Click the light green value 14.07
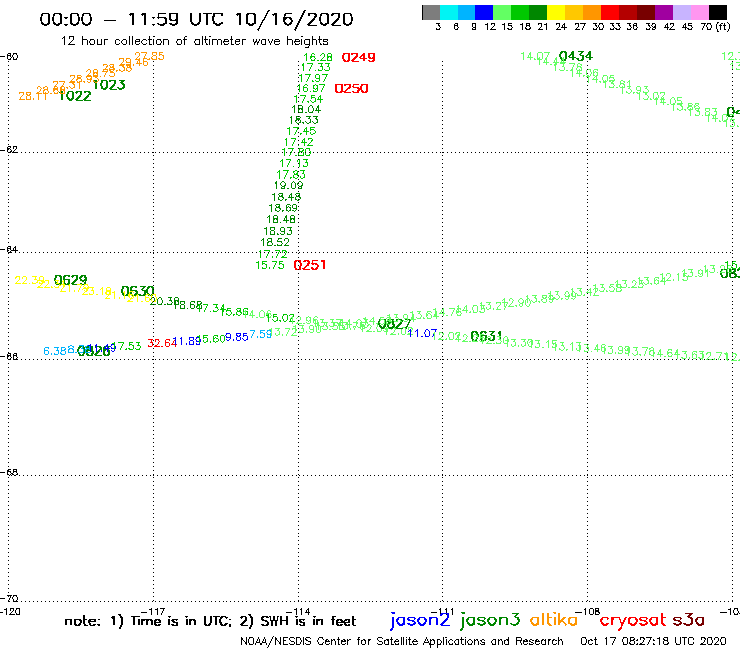The image size is (740, 650). pyautogui.click(x=535, y=56)
